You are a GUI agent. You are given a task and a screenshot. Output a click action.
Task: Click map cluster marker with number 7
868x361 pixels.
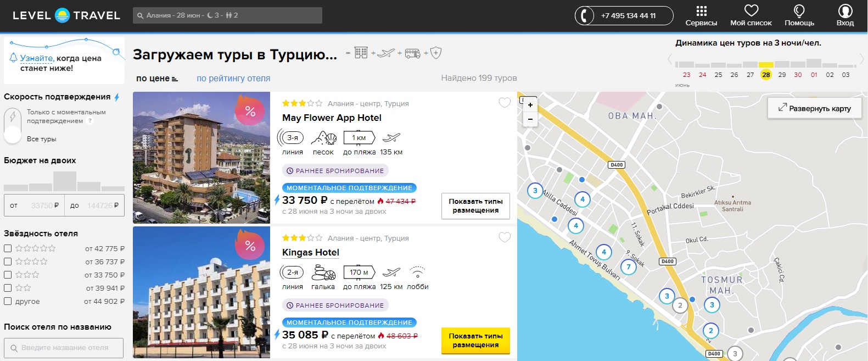[x=629, y=267]
